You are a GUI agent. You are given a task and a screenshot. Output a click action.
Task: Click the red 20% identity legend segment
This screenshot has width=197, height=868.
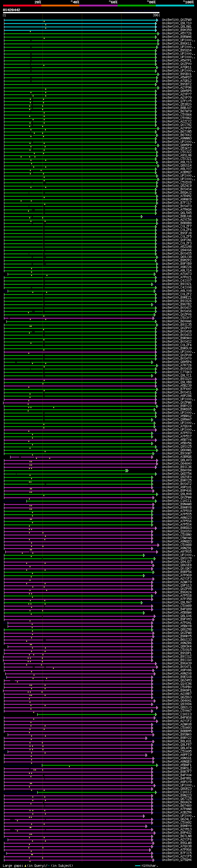[22, 6]
